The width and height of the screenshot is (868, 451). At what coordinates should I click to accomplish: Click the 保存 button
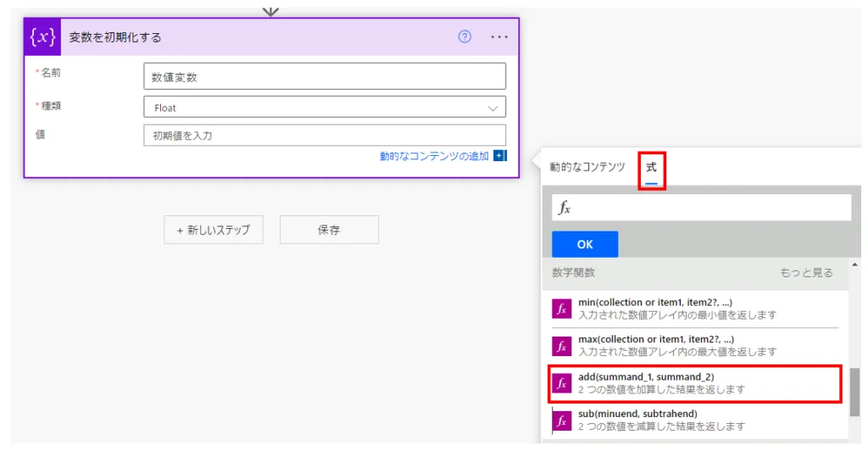[x=329, y=230]
